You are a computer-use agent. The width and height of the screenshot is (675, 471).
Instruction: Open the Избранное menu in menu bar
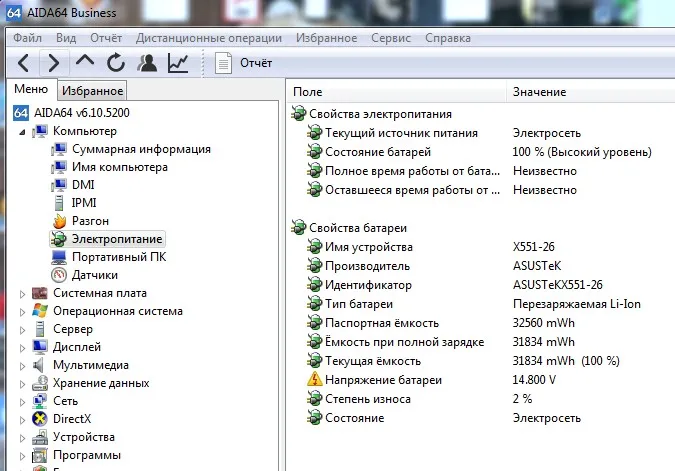[x=326, y=38]
